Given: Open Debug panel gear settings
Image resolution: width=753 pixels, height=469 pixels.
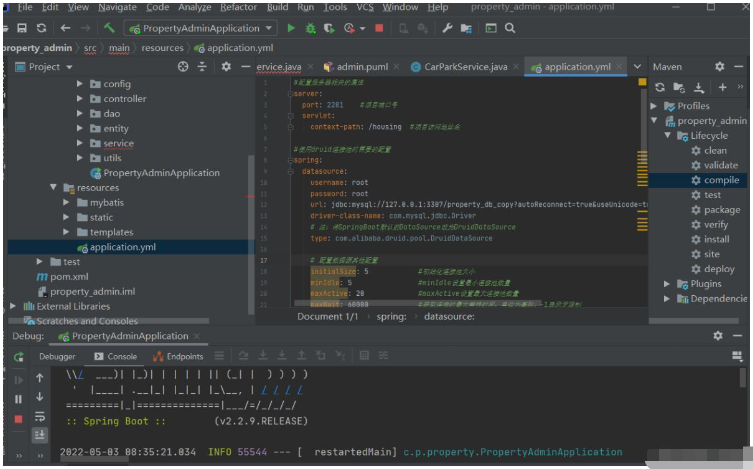Looking at the screenshot, I should pyautogui.click(x=718, y=336).
